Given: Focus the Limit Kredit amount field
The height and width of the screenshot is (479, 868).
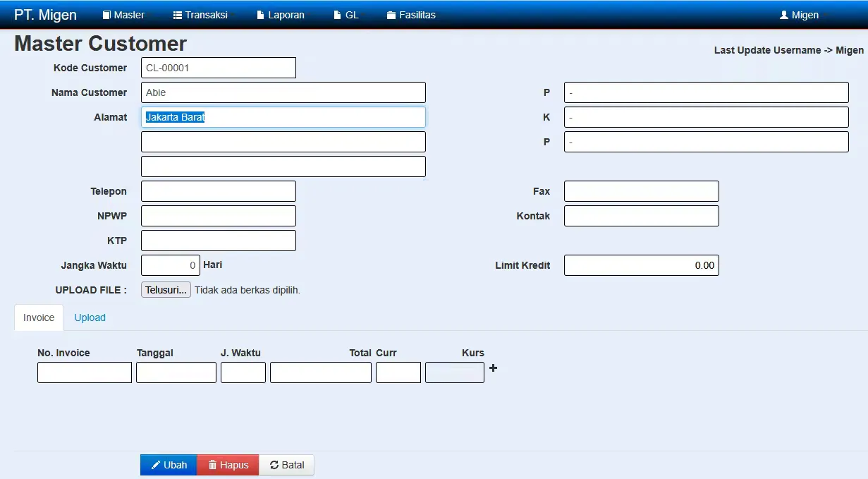Looking at the screenshot, I should (x=642, y=265).
